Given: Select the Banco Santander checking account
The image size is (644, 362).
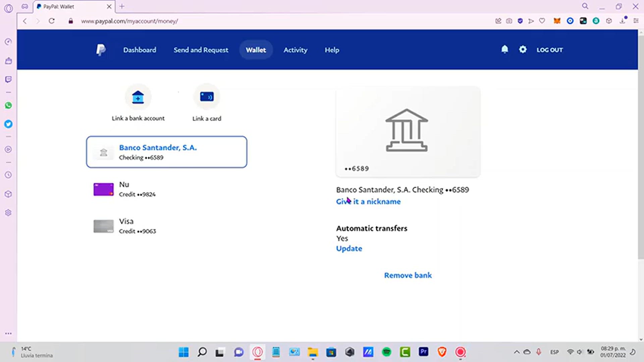Looking at the screenshot, I should 167,152.
